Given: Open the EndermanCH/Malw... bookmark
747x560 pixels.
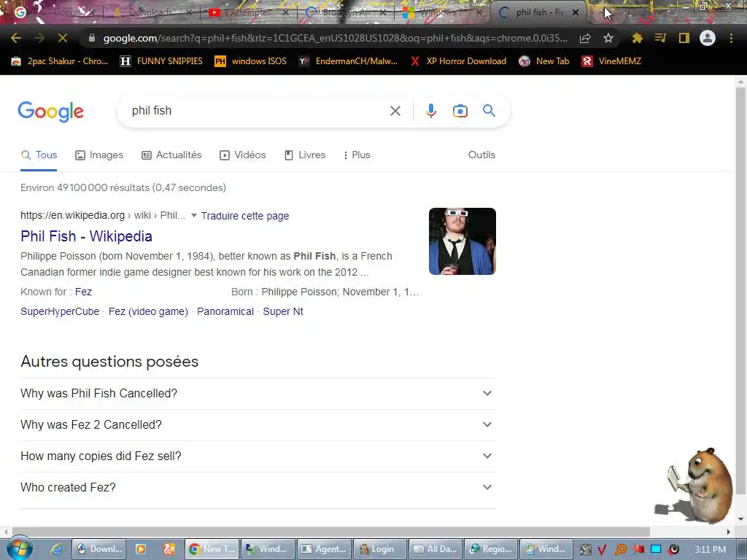Looking at the screenshot, I should [x=348, y=61].
